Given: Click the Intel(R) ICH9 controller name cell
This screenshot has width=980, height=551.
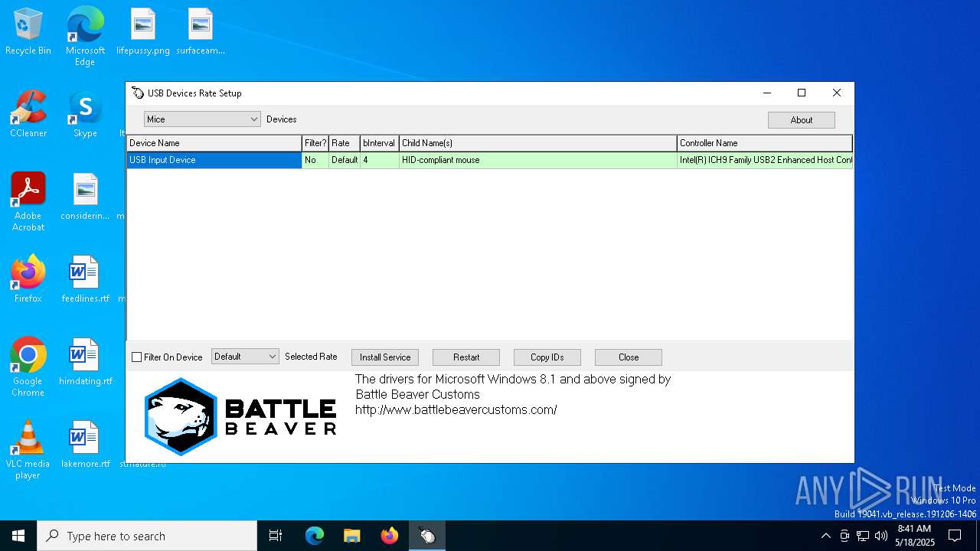Looking at the screenshot, I should pos(765,160).
